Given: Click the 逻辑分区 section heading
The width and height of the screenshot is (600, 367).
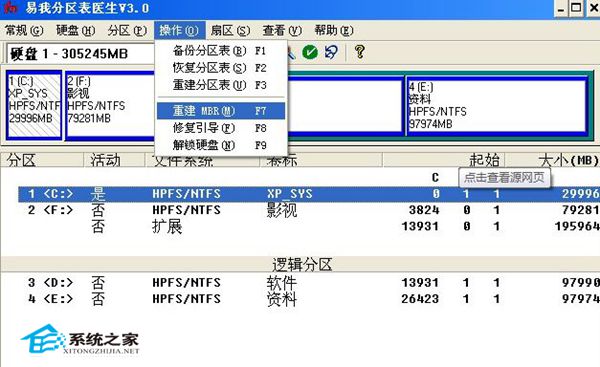Looking at the screenshot, I should point(302,264).
